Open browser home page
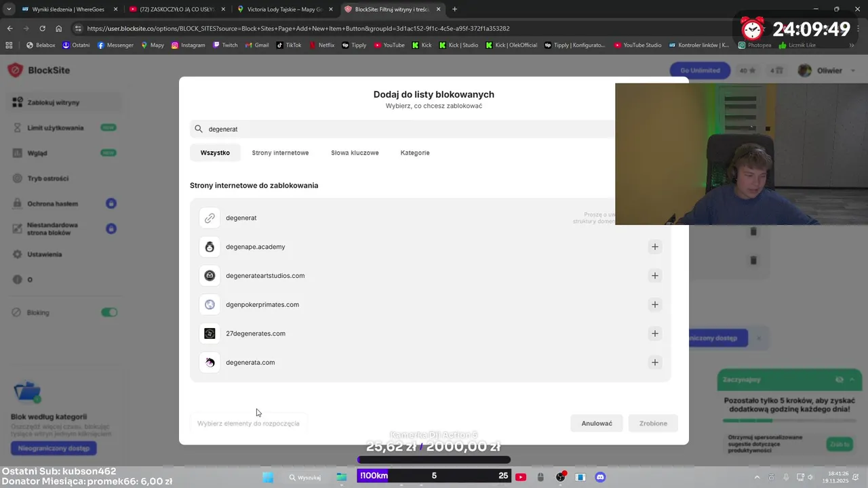The width and height of the screenshot is (868, 488). 58,28
